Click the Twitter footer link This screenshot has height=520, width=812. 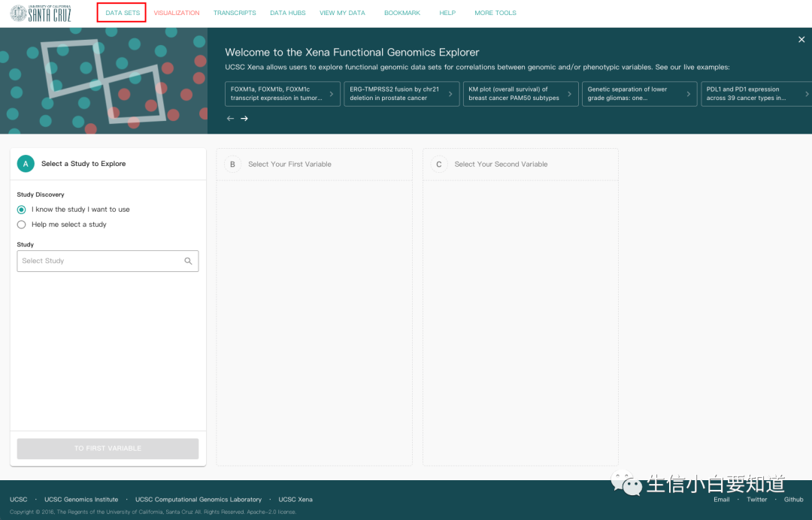pyautogui.click(x=756, y=499)
